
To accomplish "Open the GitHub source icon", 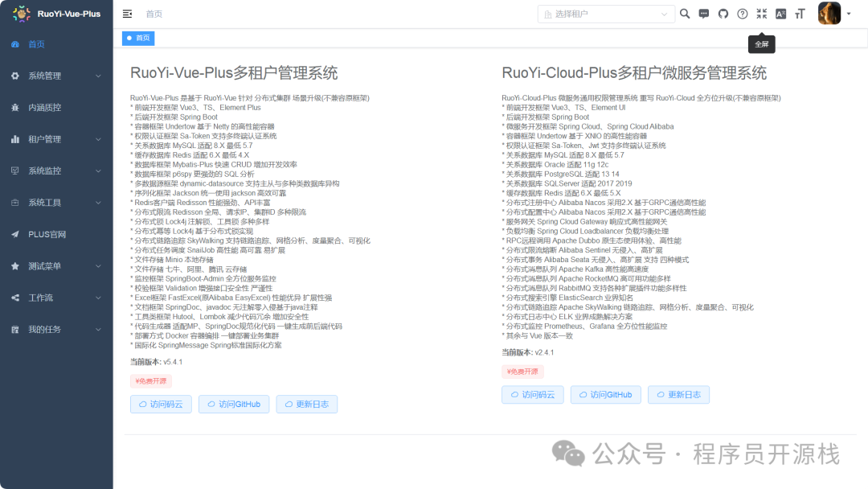I will [x=723, y=14].
